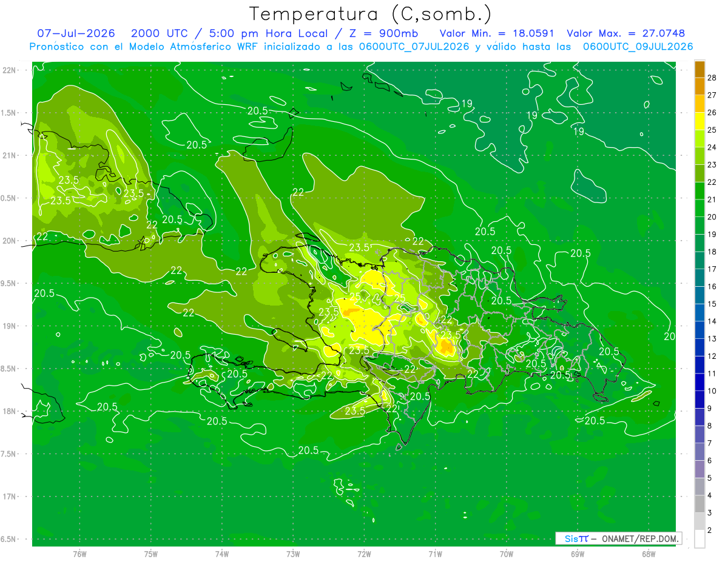Click the "21N" latitude axis label
The height and width of the screenshot is (562, 728).
[x=9, y=155]
